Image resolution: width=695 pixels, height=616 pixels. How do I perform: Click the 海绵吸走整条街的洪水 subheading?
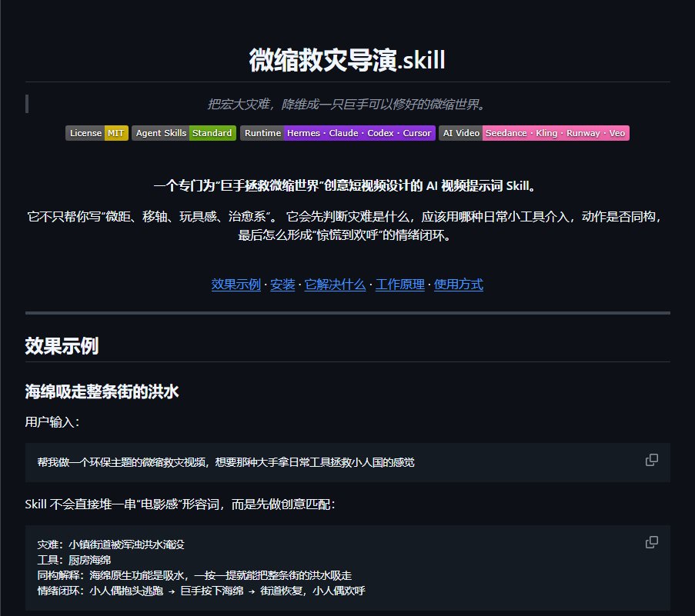[x=102, y=391]
